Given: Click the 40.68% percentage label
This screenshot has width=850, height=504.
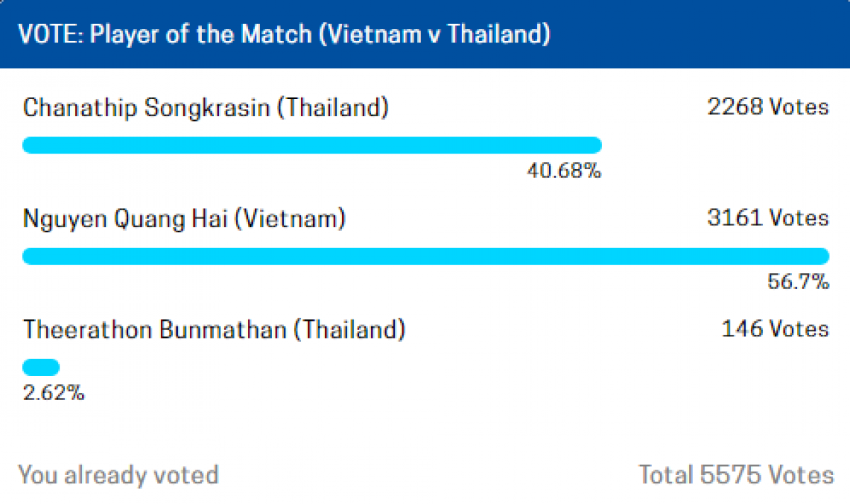Looking at the screenshot, I should coord(564,171).
